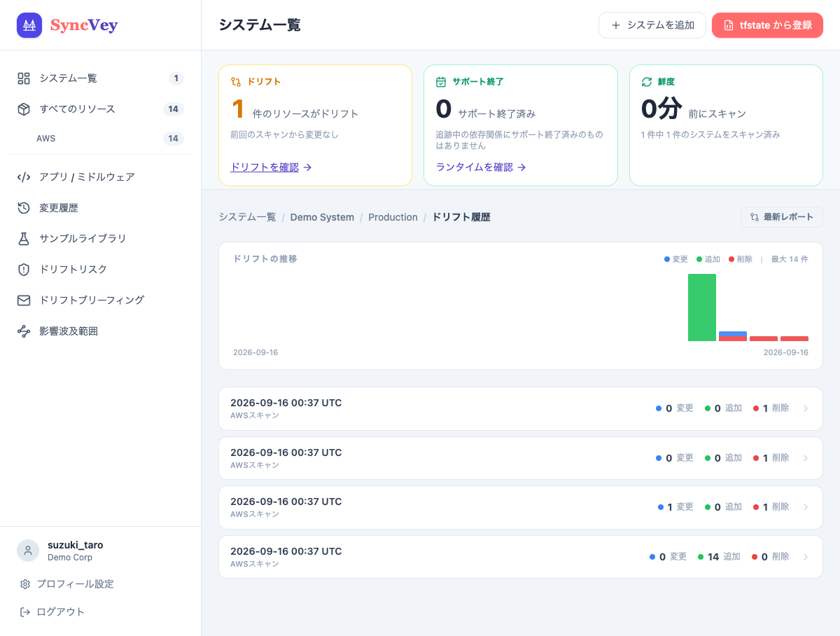Viewport: 840px width, 636px height.
Task: Click システム一覧 in the breadcrumb
Action: click(x=247, y=217)
